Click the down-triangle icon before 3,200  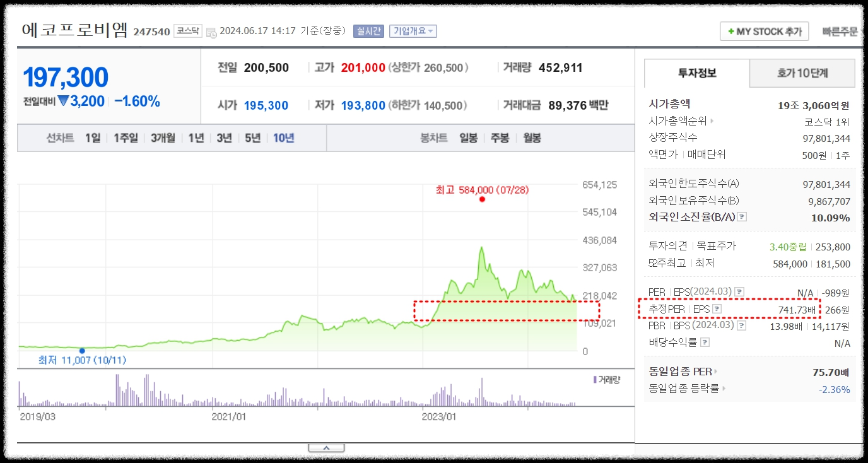pyautogui.click(x=63, y=101)
